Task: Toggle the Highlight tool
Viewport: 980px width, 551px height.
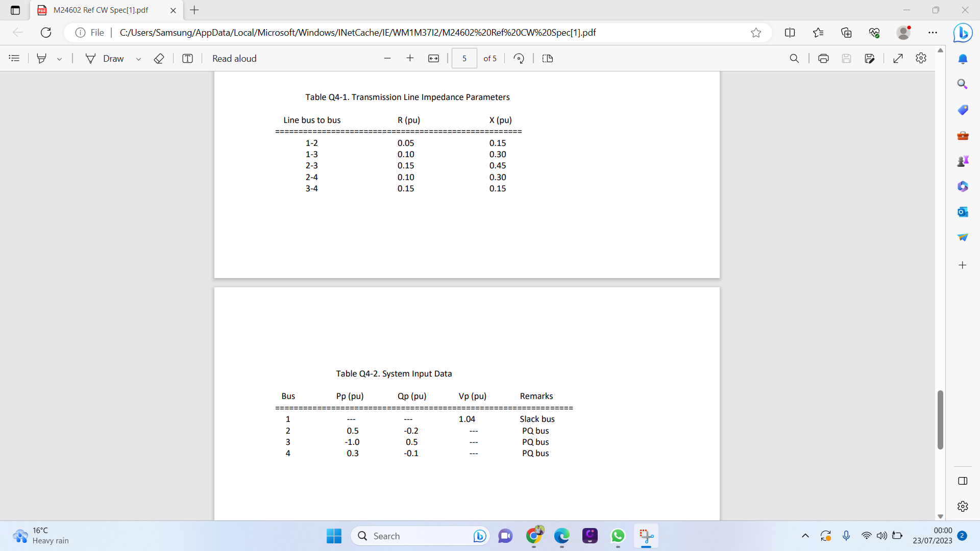Action: click(42, 59)
